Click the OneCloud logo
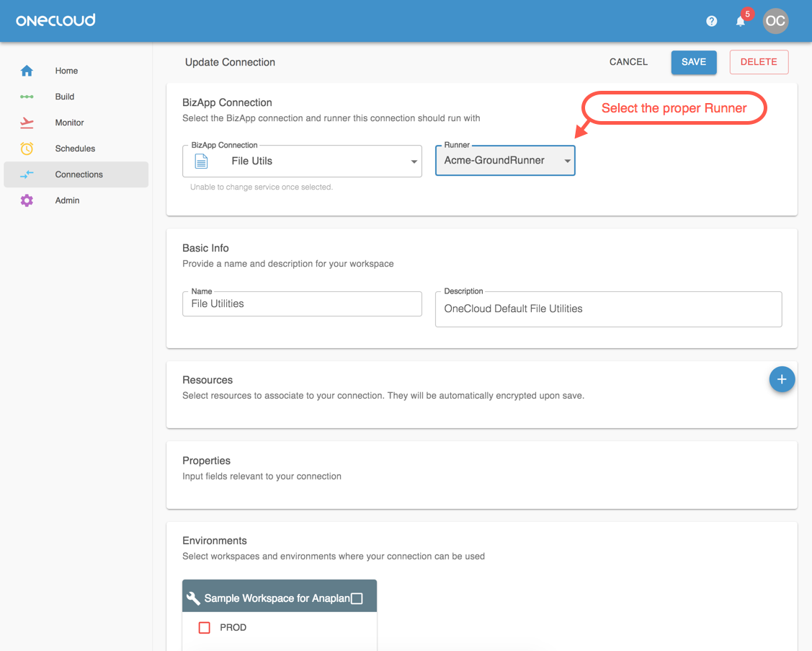The width and height of the screenshot is (812, 651). tap(55, 20)
